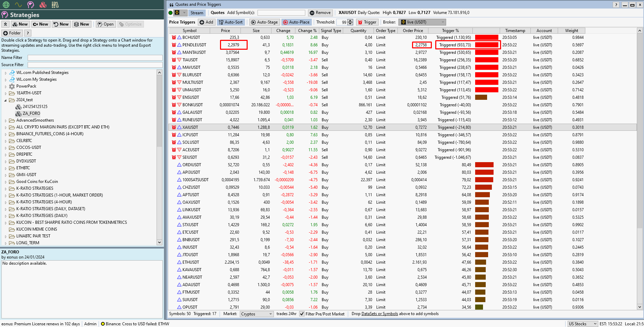
Task: Click the up-triangle icon on PENDLEUSDT row
Action: point(179,45)
